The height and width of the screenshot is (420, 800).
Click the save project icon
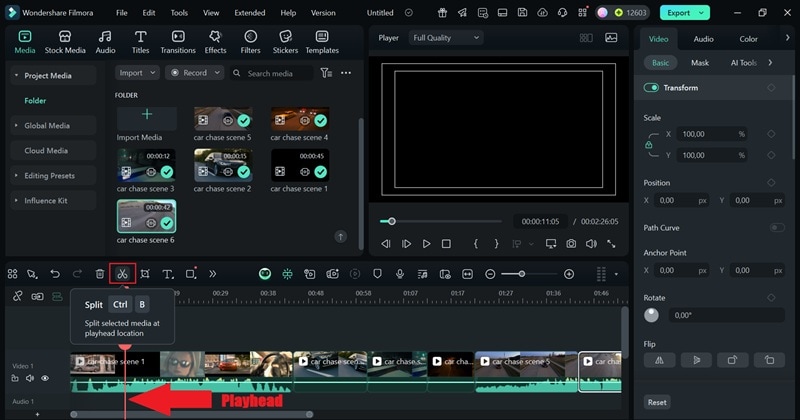[522, 13]
